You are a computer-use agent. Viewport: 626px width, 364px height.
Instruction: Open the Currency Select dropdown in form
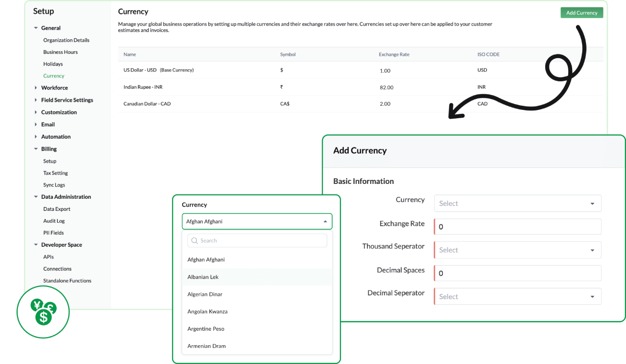517,204
